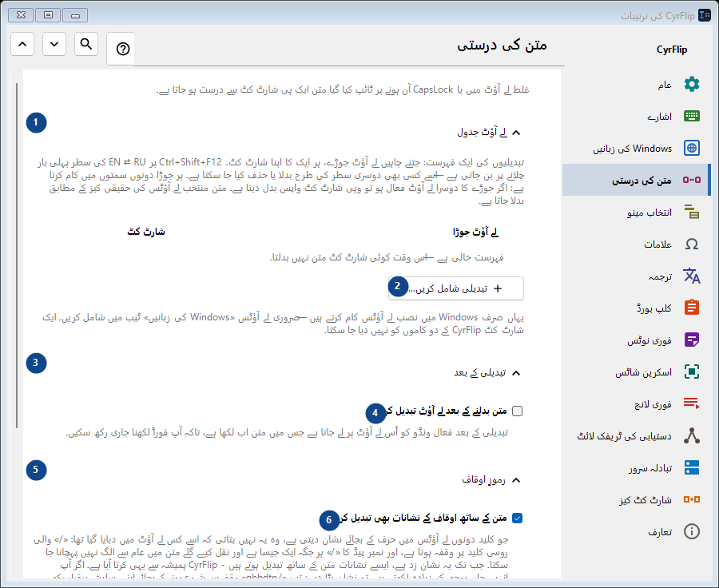This screenshot has width=719, height=588.
Task: Minimize the CyrFlip settings window
Action: [76, 15]
